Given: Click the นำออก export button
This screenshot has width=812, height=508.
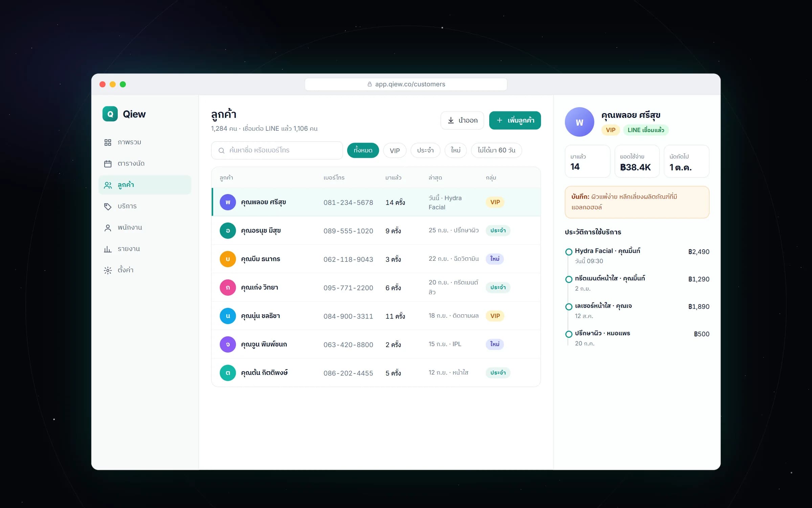Looking at the screenshot, I should coord(462,120).
